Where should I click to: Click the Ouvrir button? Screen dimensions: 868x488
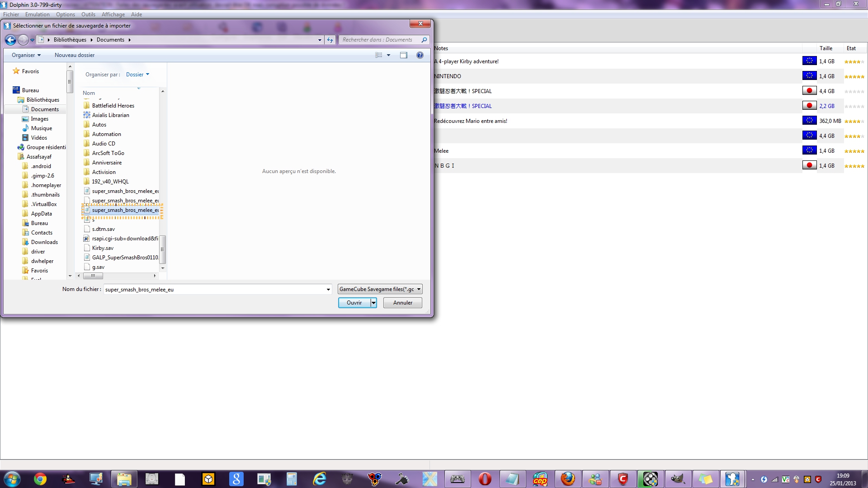click(354, 303)
